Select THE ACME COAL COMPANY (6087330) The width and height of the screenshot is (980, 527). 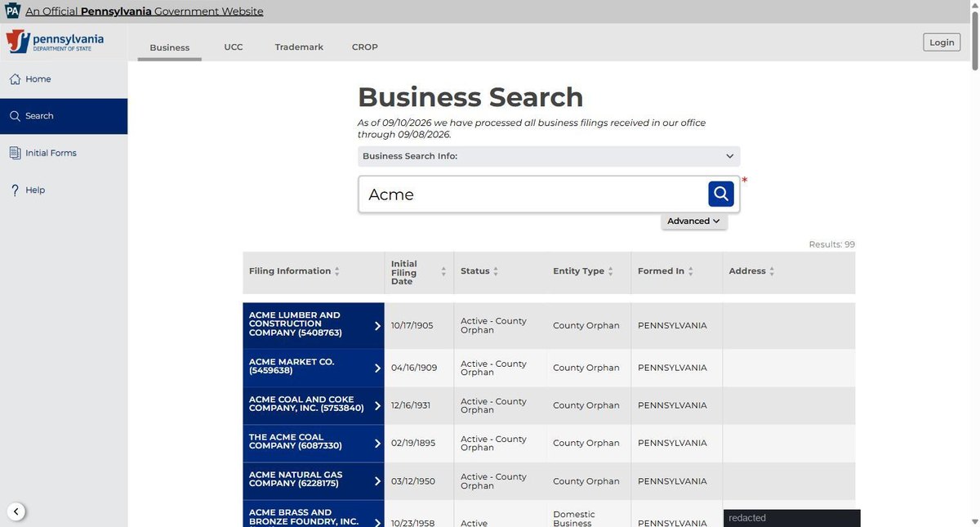(314, 442)
